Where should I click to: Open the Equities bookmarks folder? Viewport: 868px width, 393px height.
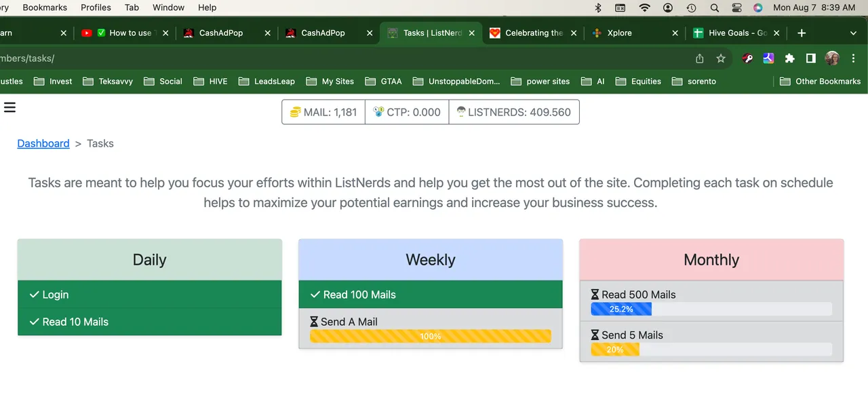click(x=638, y=81)
